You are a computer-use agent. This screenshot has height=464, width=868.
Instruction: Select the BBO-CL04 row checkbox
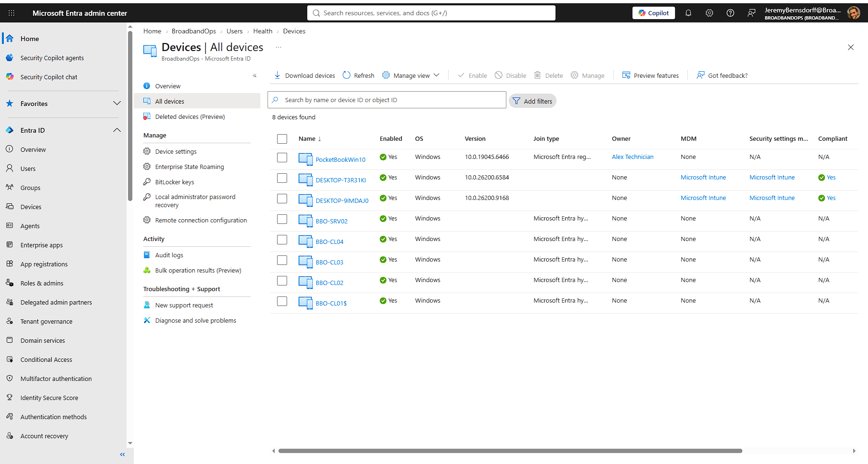(x=282, y=239)
